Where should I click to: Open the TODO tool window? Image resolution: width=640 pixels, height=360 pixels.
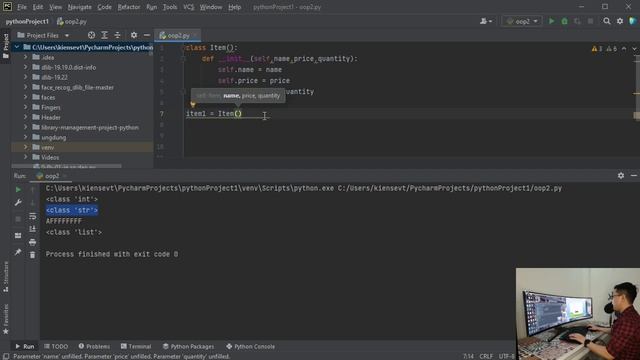pos(56,346)
